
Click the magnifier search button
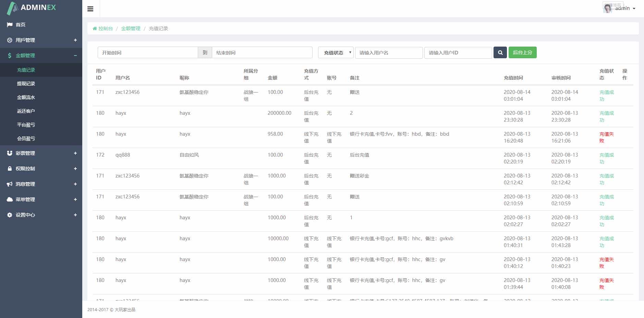[500, 53]
